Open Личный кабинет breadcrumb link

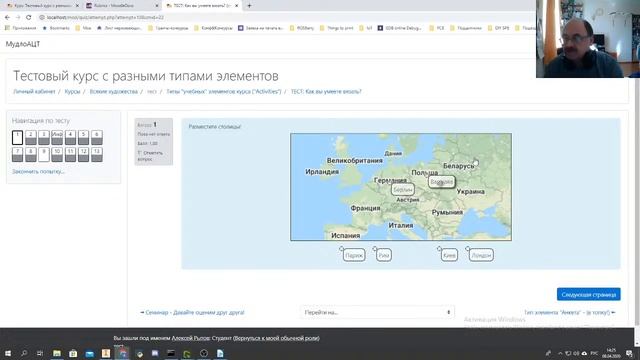coord(34,91)
